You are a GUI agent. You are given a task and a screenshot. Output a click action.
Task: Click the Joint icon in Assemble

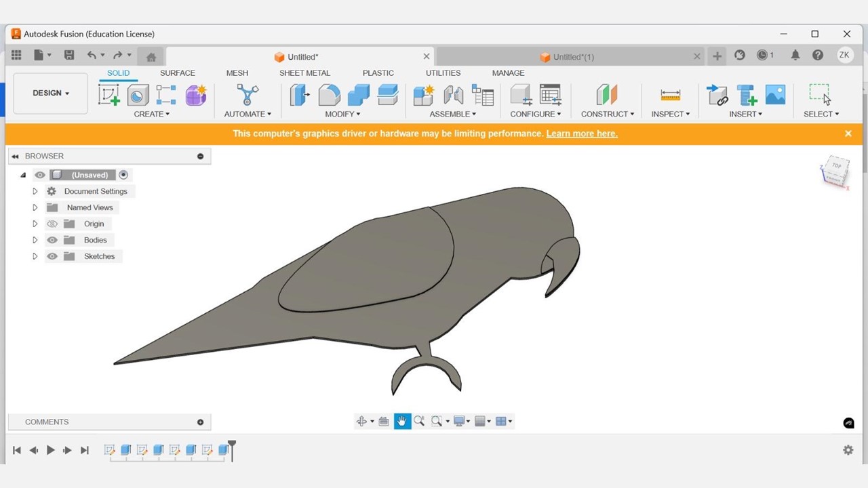click(x=453, y=95)
